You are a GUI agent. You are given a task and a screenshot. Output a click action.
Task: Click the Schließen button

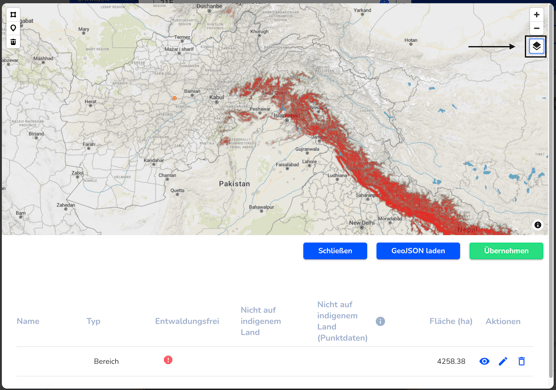pos(335,251)
